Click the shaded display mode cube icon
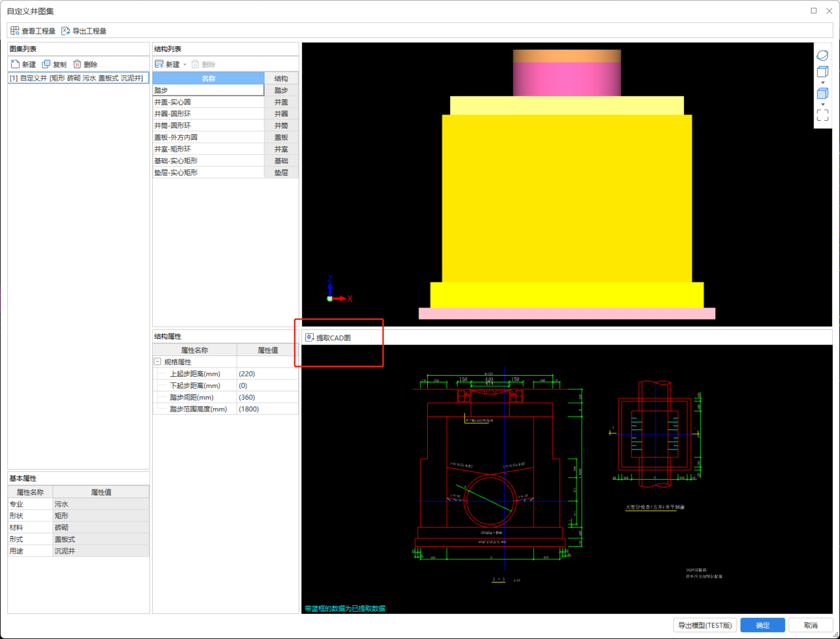 822,93
